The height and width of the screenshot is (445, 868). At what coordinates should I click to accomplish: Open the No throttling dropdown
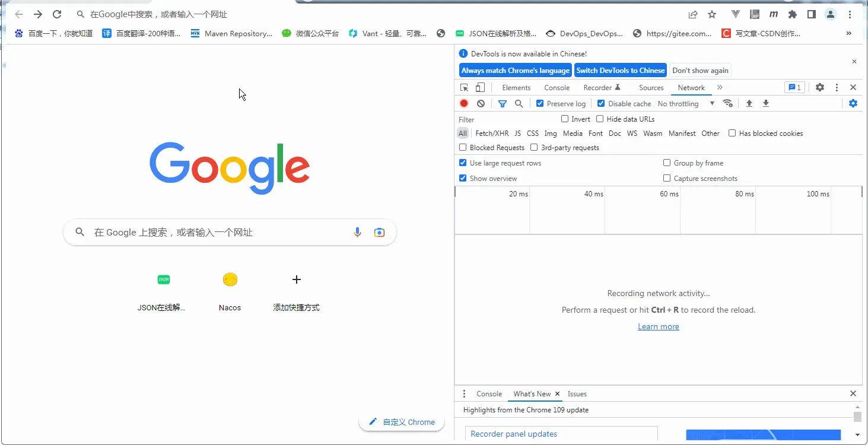point(686,103)
